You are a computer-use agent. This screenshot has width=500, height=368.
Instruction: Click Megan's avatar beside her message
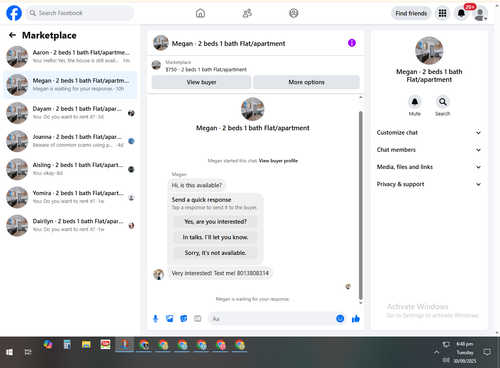pyautogui.click(x=158, y=274)
